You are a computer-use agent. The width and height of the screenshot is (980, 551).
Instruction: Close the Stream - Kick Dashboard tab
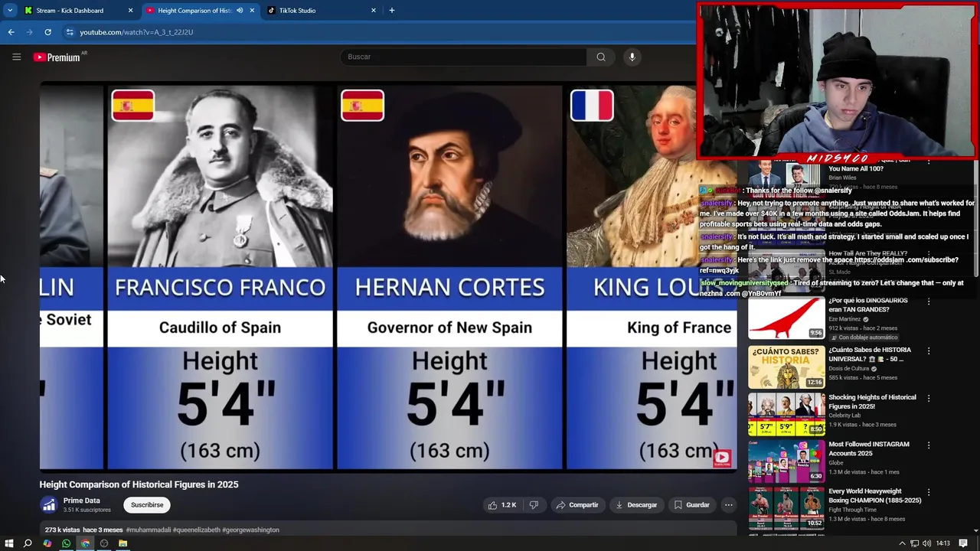tap(130, 11)
